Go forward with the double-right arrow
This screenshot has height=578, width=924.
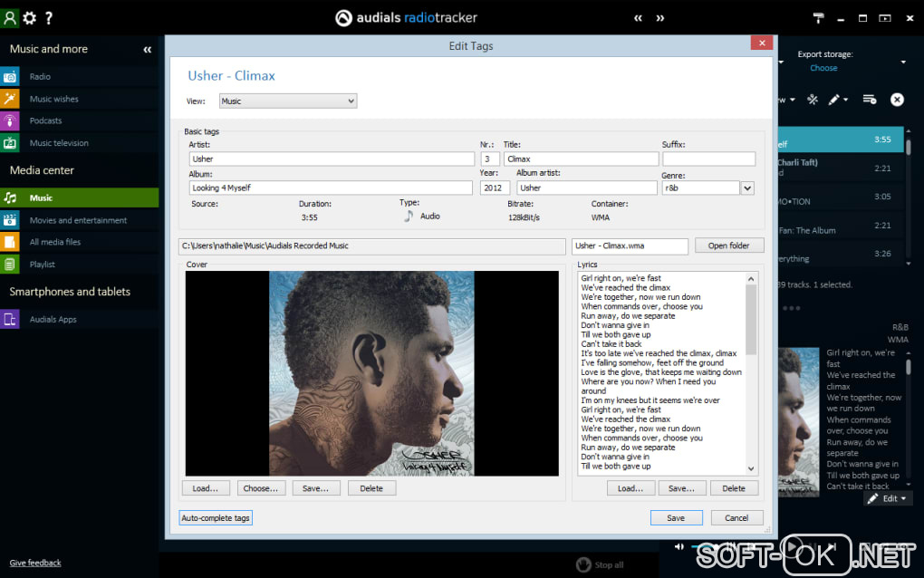click(x=660, y=18)
